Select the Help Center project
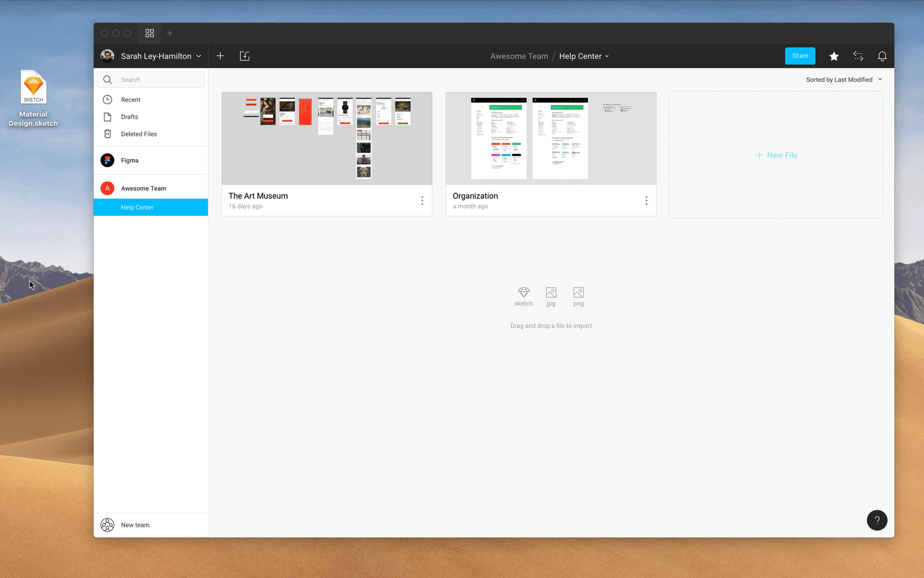The image size is (924, 578). tap(151, 207)
